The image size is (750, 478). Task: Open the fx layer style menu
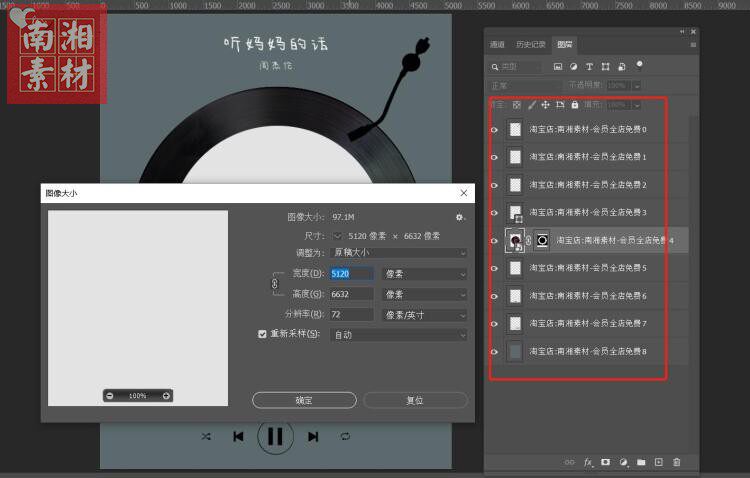588,462
